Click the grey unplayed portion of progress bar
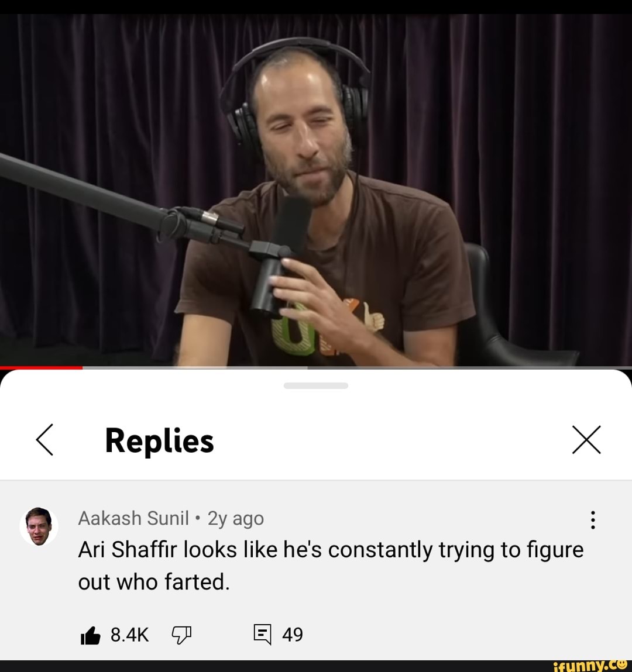 [357, 368]
